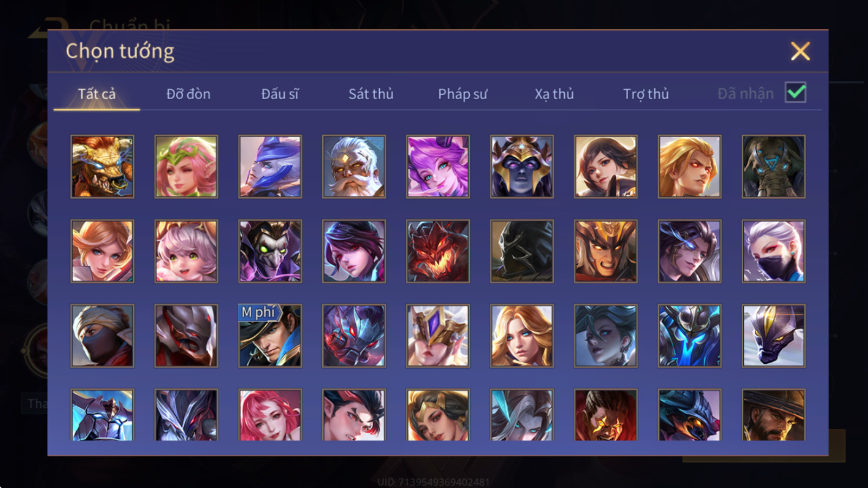The image size is (868, 488).
Task: Select the elephant warrior hero portrait
Action: pos(774,166)
